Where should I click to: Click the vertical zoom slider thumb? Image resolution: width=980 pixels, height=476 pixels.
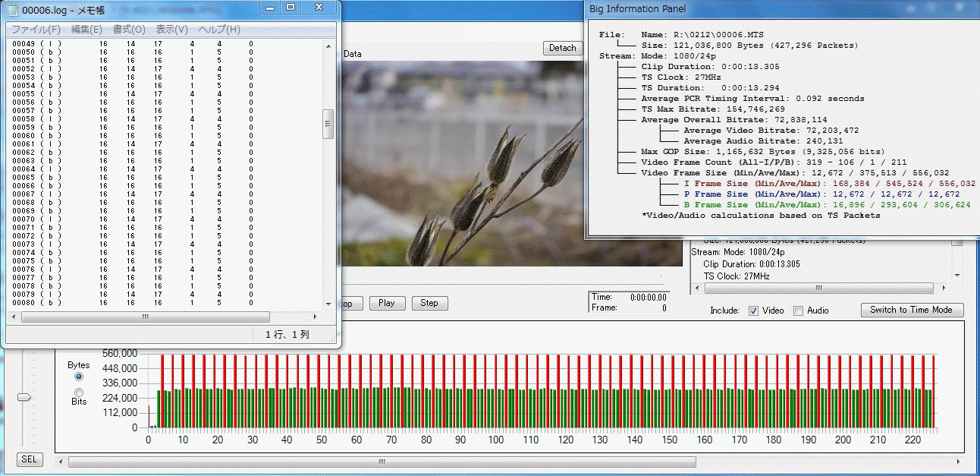(x=25, y=397)
